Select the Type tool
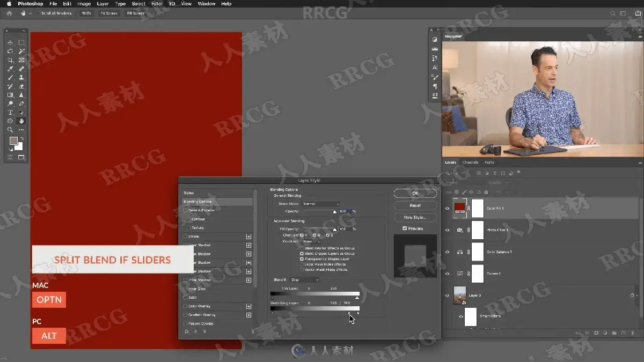Viewport: 644px width, 362px height. [x=10, y=113]
